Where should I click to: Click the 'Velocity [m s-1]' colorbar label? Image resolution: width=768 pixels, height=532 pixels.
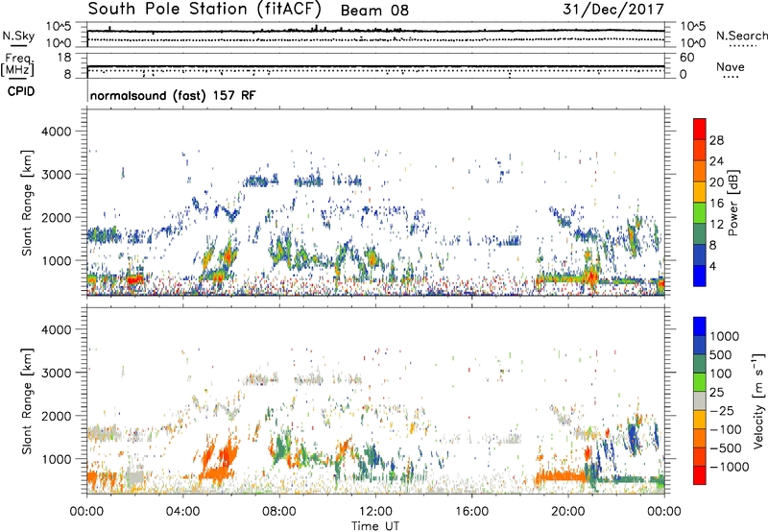pos(758,400)
